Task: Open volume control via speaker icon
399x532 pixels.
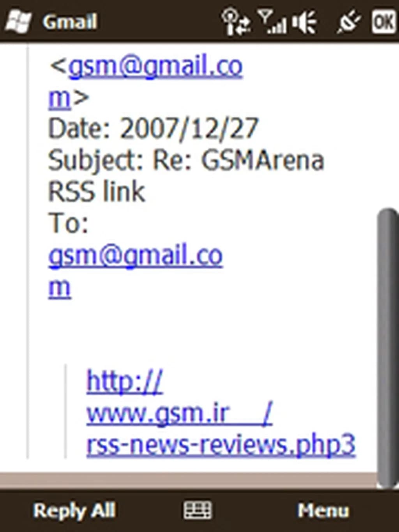Action: pos(304,22)
